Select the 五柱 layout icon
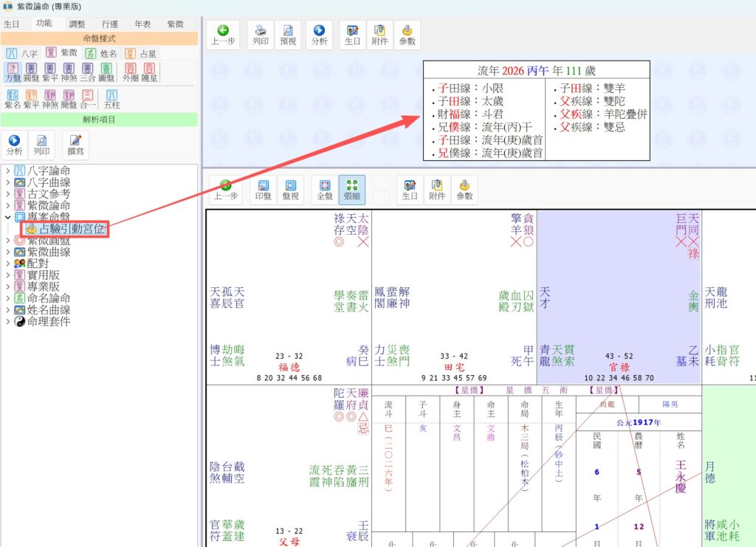 pyautogui.click(x=112, y=99)
